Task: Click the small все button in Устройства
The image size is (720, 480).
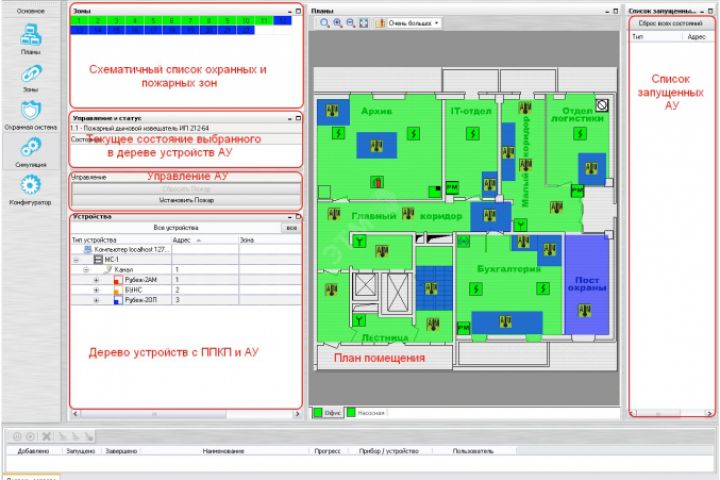Action: (292, 228)
